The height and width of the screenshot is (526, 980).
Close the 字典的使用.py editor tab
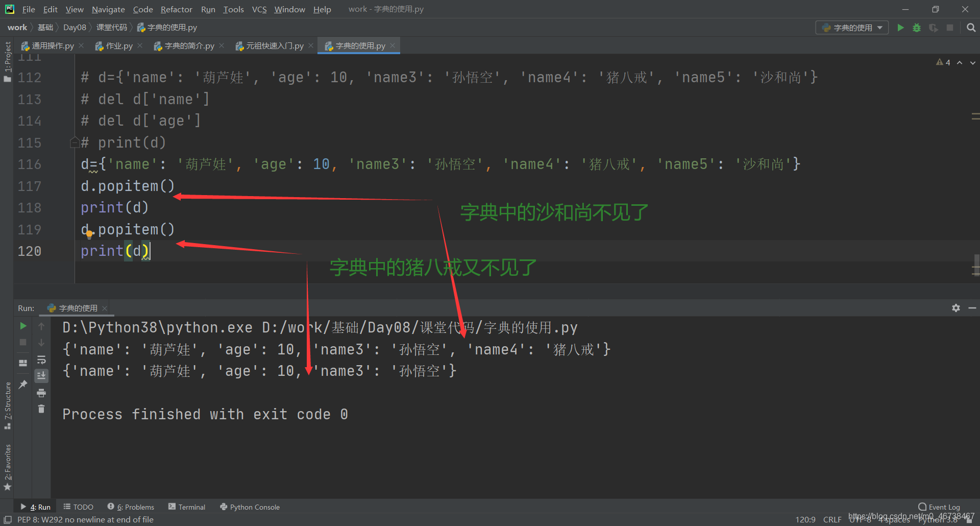pyautogui.click(x=393, y=46)
